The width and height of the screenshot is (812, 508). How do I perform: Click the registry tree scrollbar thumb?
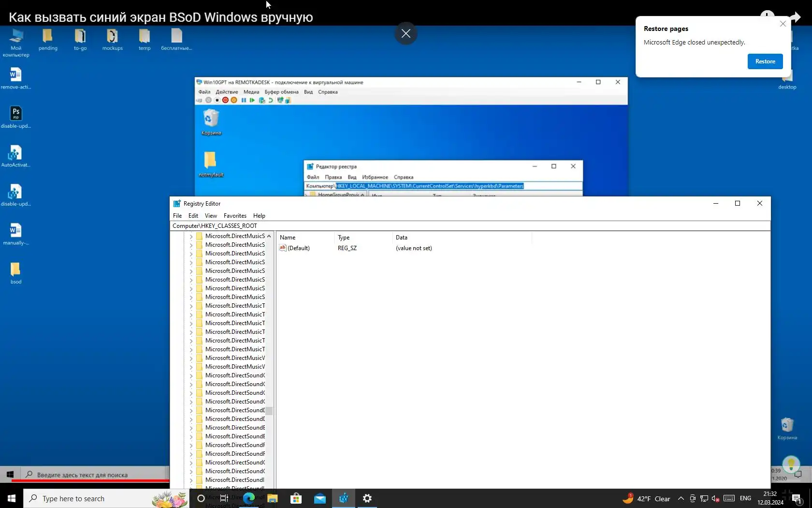pyautogui.click(x=269, y=411)
